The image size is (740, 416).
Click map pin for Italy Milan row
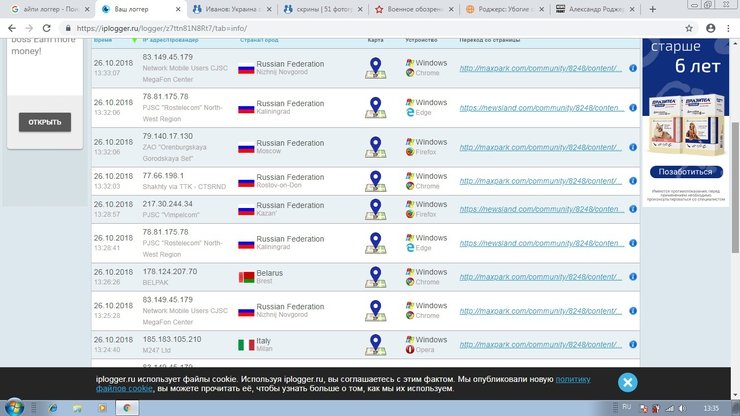375,345
